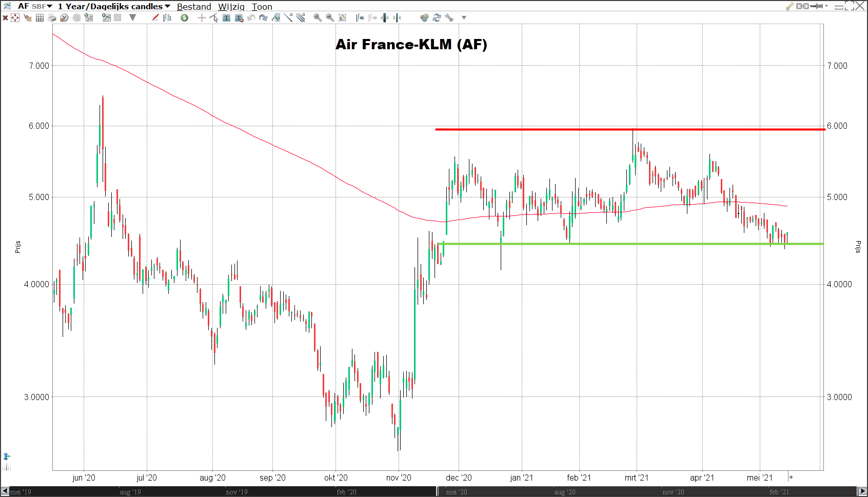
Task: Open the Bestand menu
Action: (x=194, y=7)
